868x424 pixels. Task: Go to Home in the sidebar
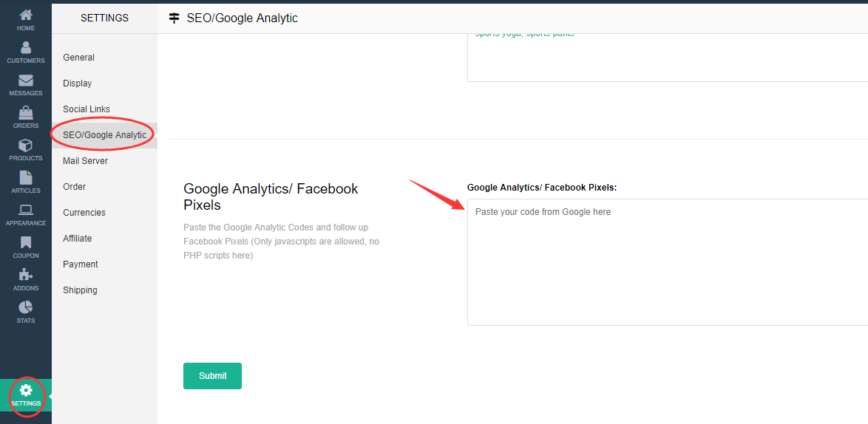pyautogui.click(x=26, y=16)
